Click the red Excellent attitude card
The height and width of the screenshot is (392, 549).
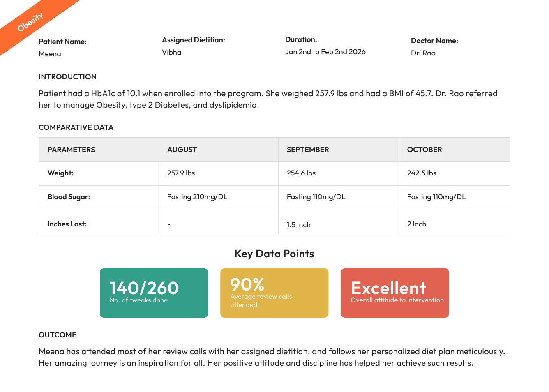(394, 293)
